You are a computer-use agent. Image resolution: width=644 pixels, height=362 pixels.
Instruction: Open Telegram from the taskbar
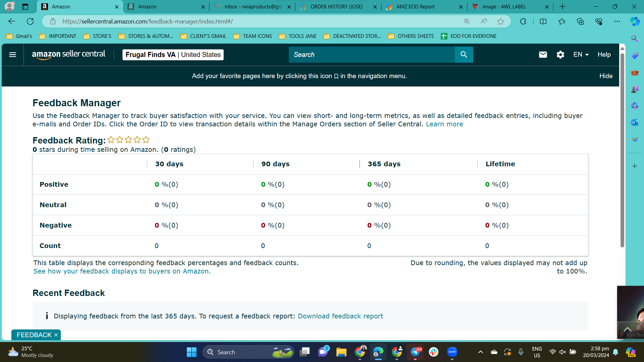pos(415,352)
